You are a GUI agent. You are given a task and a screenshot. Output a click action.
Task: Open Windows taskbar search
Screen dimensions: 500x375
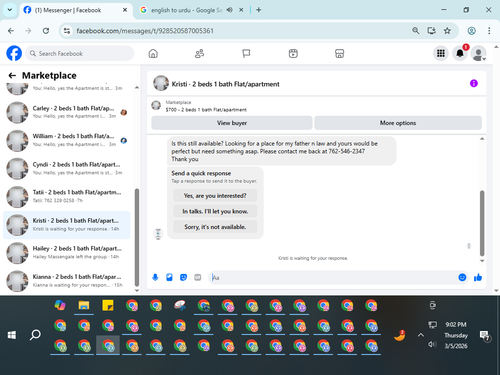[35, 335]
